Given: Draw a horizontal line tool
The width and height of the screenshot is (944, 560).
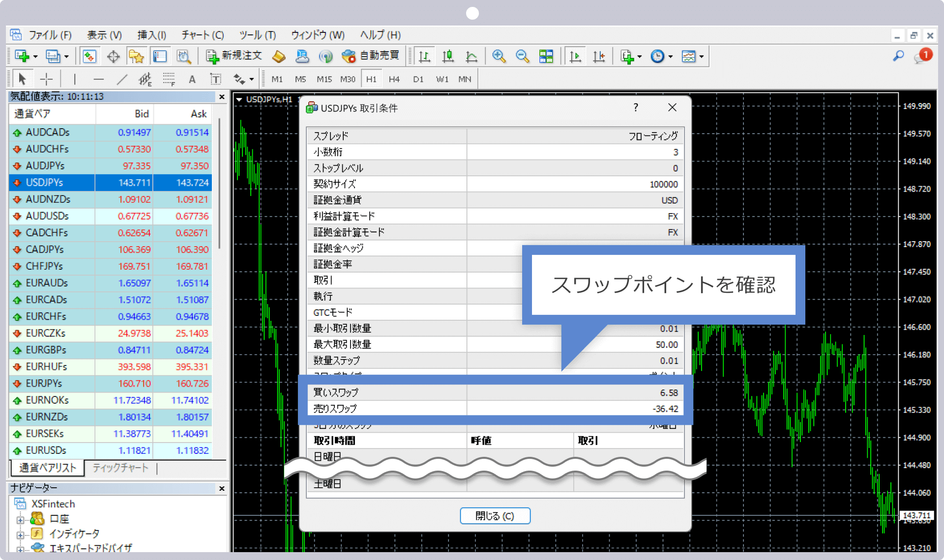Looking at the screenshot, I should pyautogui.click(x=98, y=79).
